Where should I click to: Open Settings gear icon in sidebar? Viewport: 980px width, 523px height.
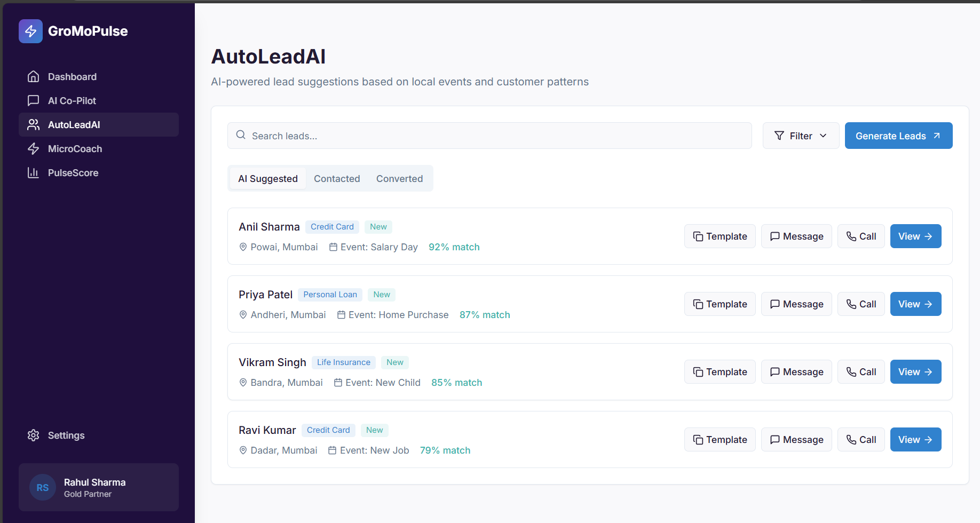(x=33, y=435)
